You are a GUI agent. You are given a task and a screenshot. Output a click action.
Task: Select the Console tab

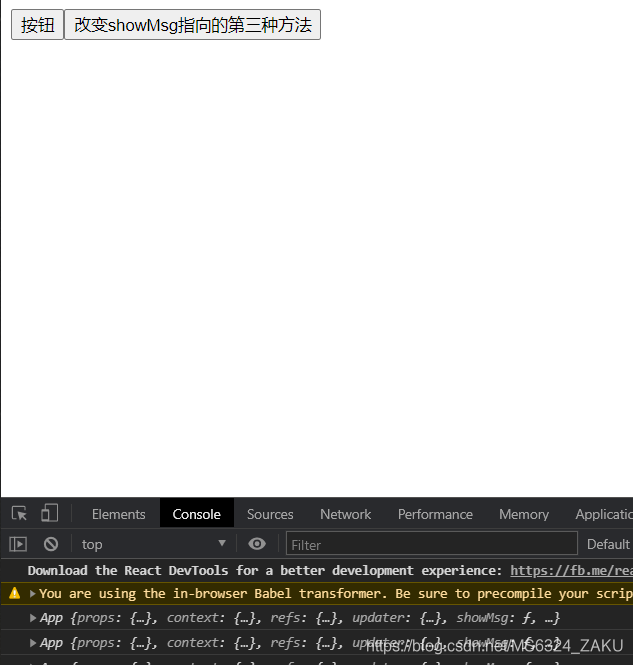pos(196,514)
